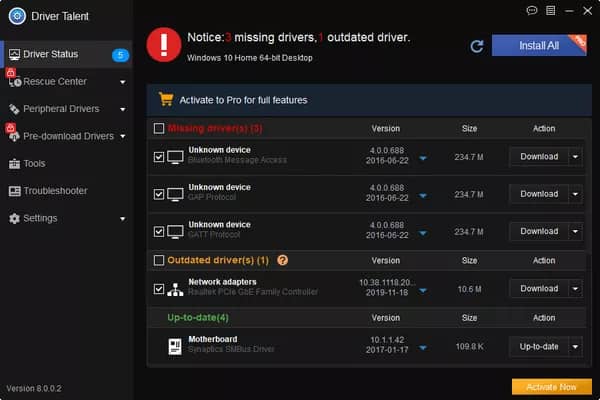Toggle the Missing drivers select-all checkbox
Image resolution: width=600 pixels, height=400 pixels.
[159, 128]
